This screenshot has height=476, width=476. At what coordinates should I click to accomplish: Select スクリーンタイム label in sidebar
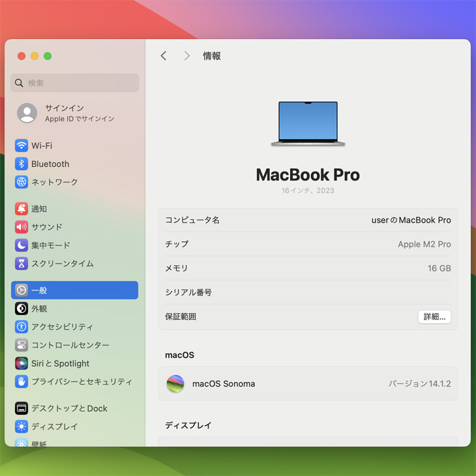pyautogui.click(x=63, y=263)
